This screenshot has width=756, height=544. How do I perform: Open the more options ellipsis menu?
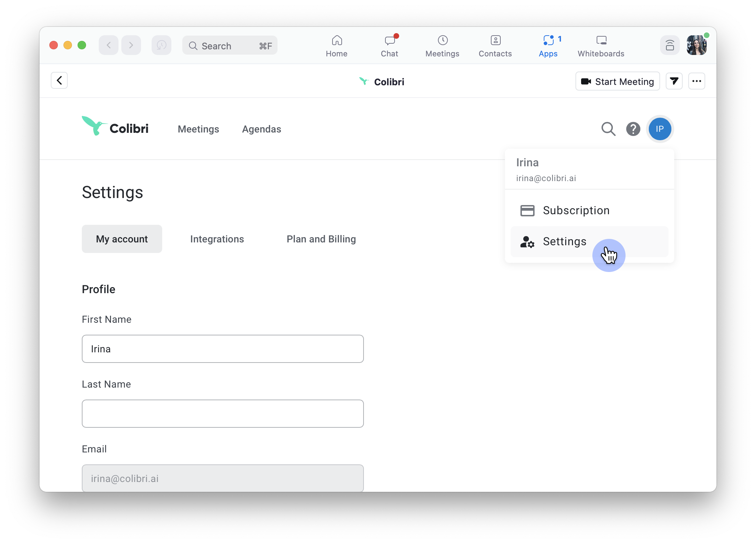[x=697, y=81]
